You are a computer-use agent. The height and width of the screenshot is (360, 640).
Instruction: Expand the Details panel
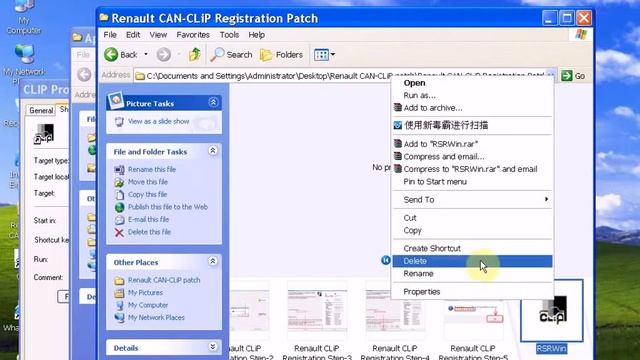pos(213,347)
